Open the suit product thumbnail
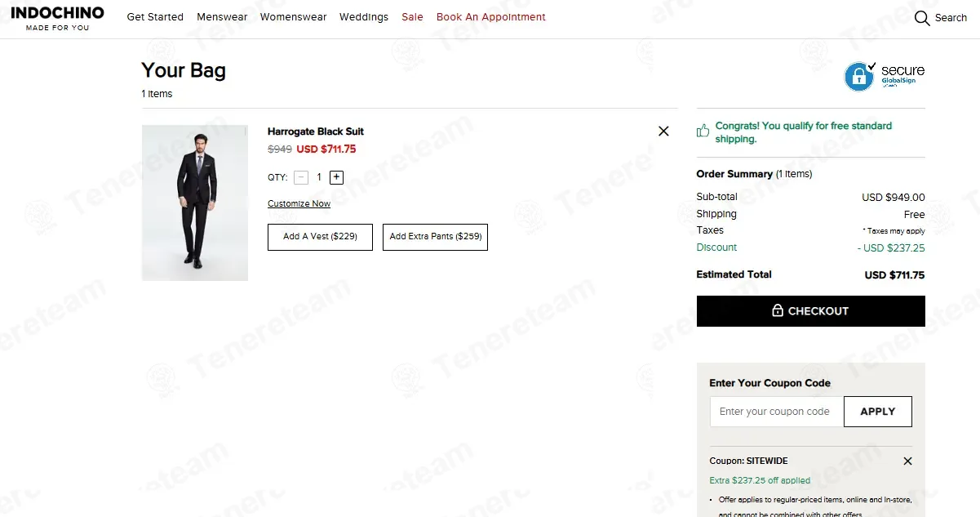Image resolution: width=980 pixels, height=517 pixels. (195, 203)
